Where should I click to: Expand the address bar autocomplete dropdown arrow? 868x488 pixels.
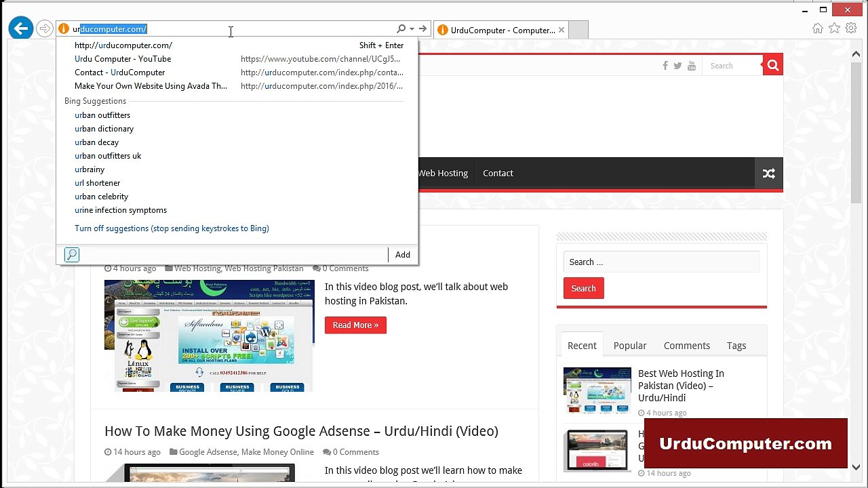412,29
